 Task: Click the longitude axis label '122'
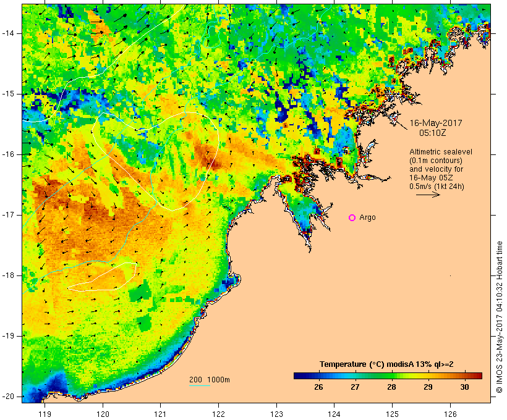(219, 414)
